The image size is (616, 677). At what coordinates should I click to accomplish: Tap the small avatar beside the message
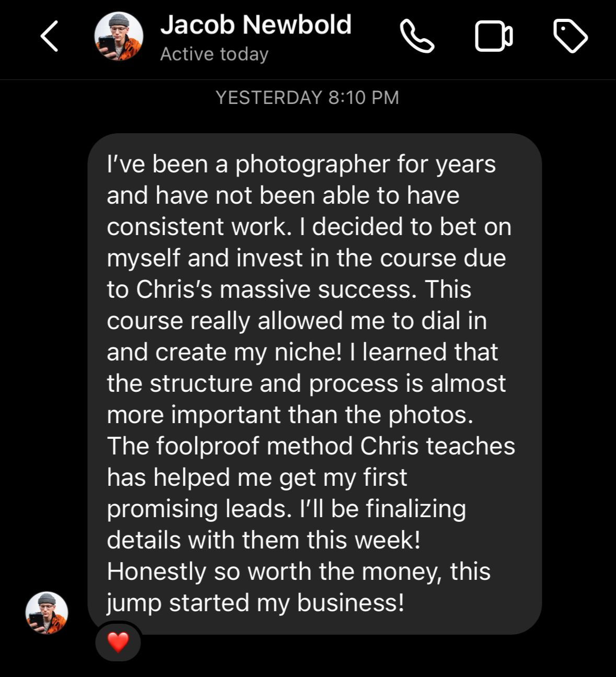click(47, 613)
